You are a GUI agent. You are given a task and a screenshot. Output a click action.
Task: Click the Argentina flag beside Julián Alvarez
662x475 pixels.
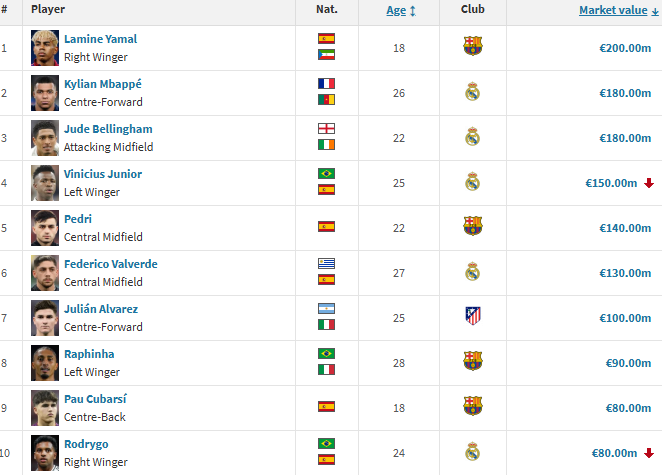(x=326, y=309)
